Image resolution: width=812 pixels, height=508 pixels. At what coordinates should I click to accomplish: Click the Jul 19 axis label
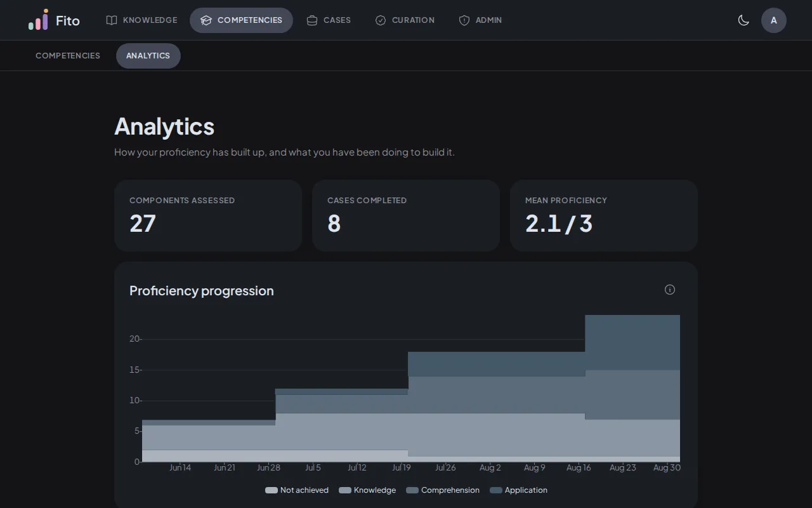pyautogui.click(x=402, y=468)
